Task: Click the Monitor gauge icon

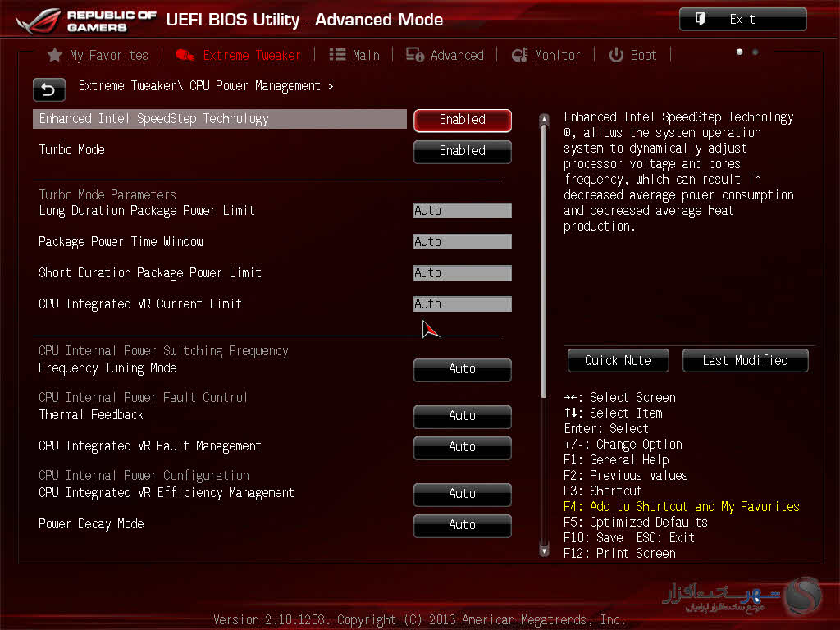Action: tap(519, 55)
